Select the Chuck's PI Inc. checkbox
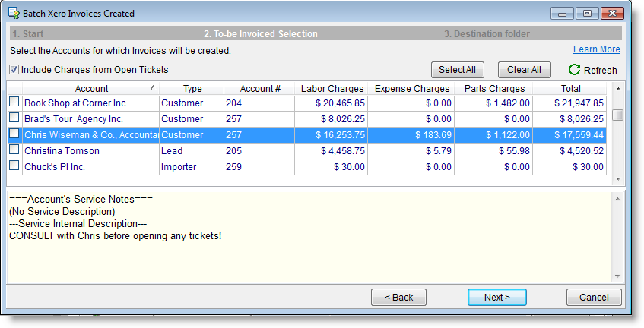Image resolution: width=644 pixels, height=328 pixels. pos(14,166)
